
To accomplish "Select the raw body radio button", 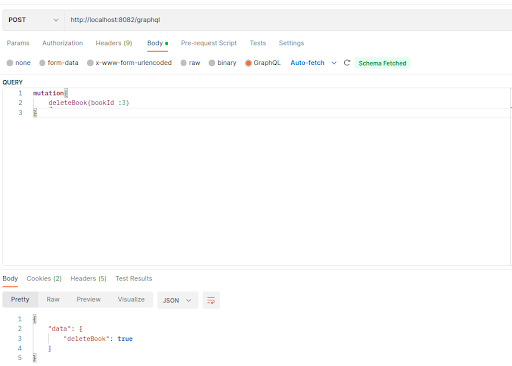I will (x=184, y=63).
